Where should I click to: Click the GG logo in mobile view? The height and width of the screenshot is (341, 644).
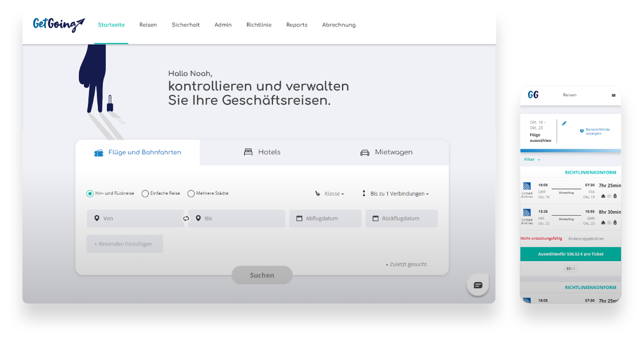[x=533, y=95]
